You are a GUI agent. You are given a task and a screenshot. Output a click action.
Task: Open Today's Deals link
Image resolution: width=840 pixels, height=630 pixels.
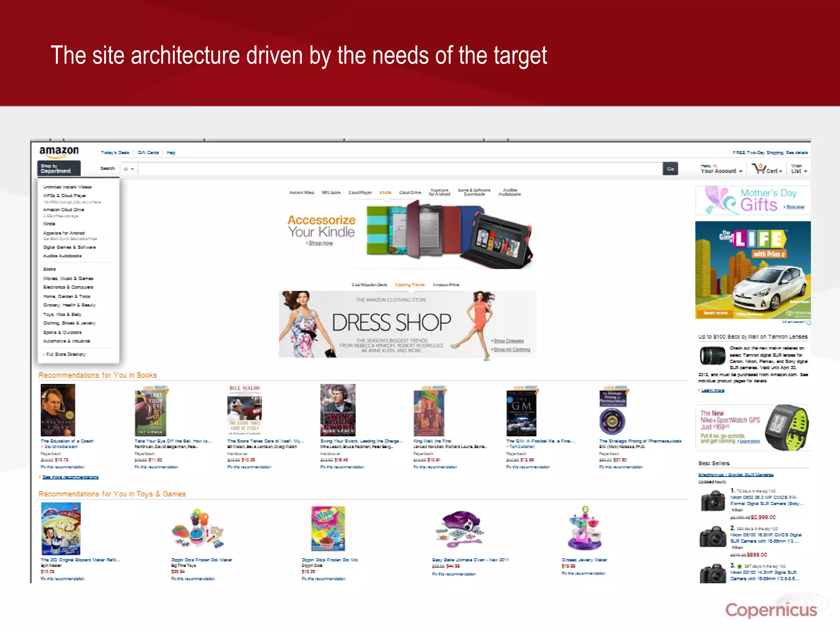coord(115,153)
